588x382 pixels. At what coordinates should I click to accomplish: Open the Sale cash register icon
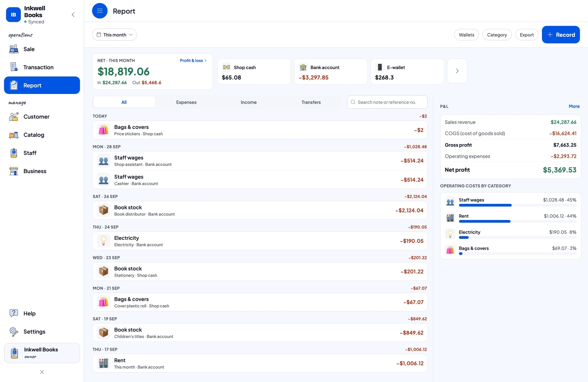tap(13, 49)
